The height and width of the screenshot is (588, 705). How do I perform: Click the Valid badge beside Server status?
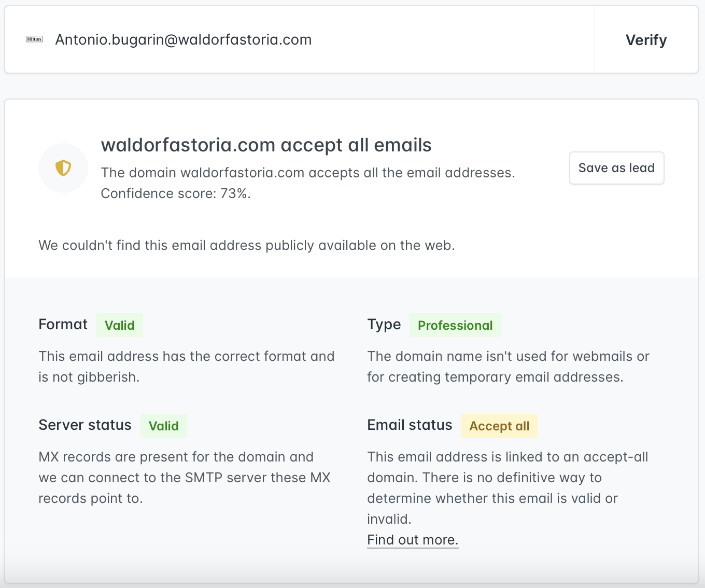point(164,426)
